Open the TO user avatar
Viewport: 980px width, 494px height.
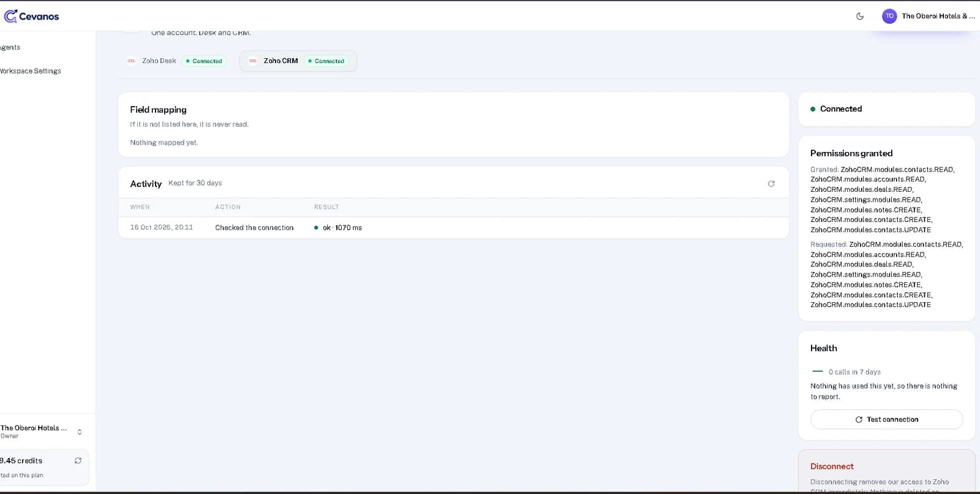tap(889, 16)
